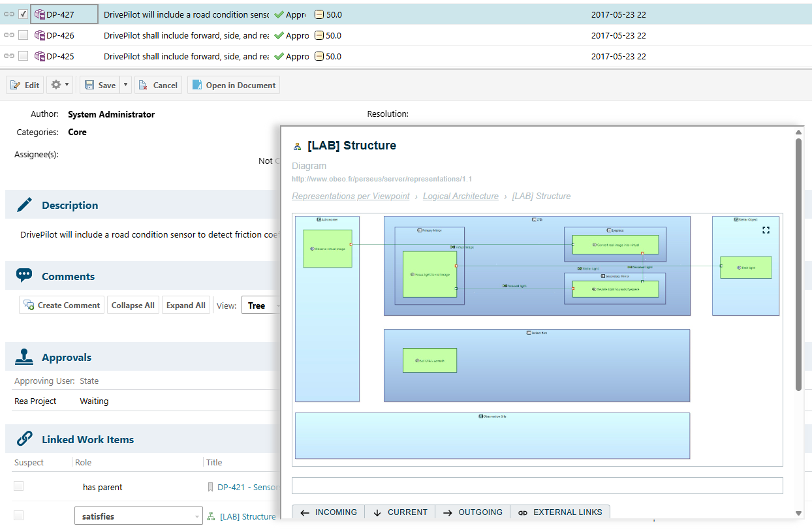Toggle the Suspect checkbox for the has parent link
The height and width of the screenshot is (530, 812).
point(19,486)
